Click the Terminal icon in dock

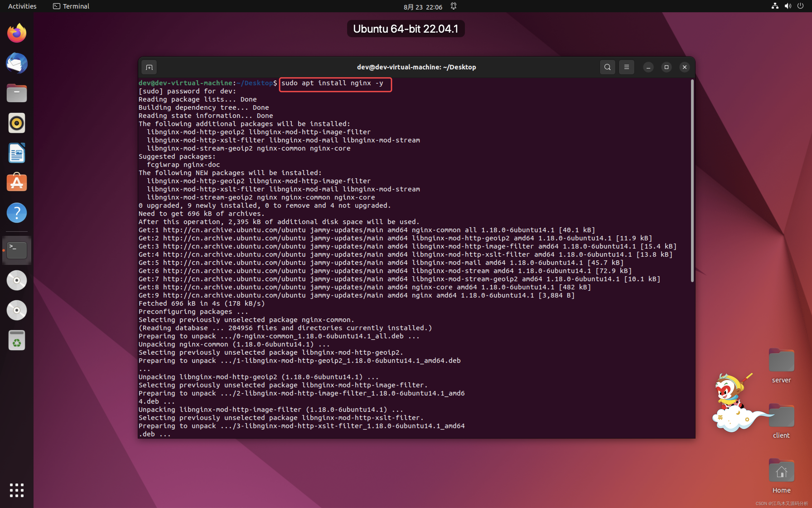point(17,250)
